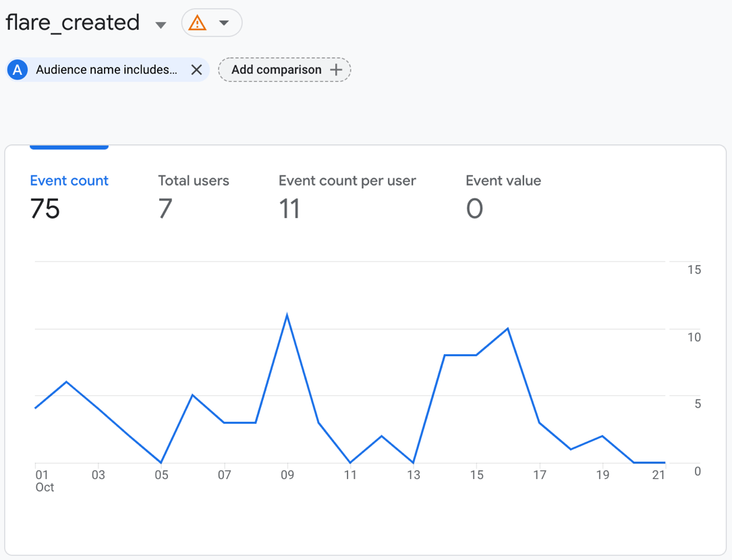
Task: Select the Event value metric tab
Action: 503,181
